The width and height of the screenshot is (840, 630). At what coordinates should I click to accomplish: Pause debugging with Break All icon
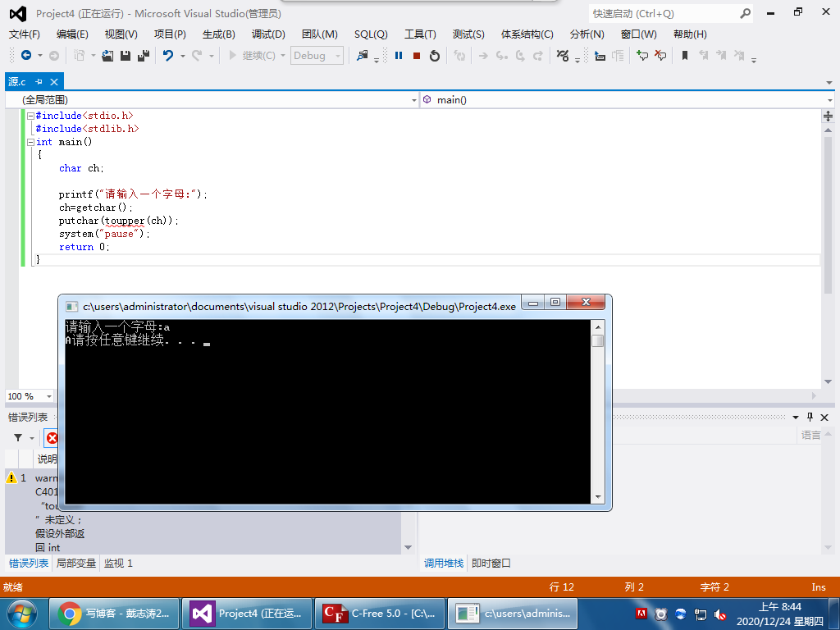tap(399, 55)
